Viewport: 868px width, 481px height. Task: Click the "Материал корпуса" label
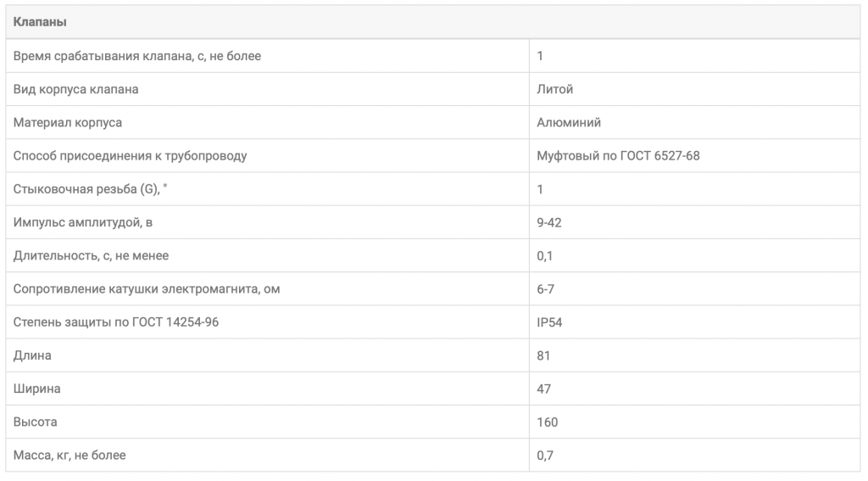click(68, 122)
